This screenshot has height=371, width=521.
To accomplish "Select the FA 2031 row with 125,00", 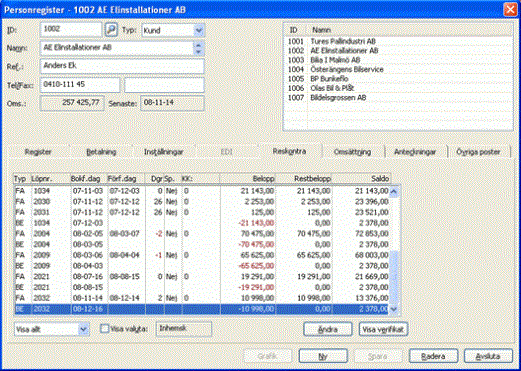I will point(202,212).
